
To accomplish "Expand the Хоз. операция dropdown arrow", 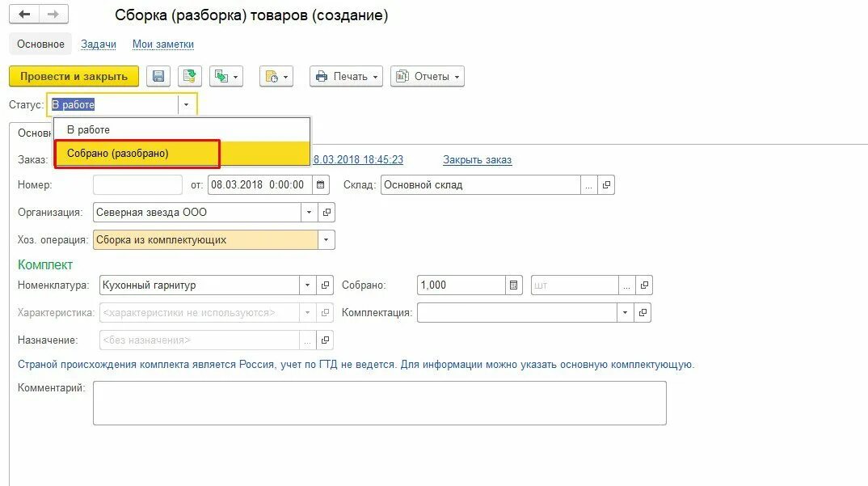I will coord(326,240).
